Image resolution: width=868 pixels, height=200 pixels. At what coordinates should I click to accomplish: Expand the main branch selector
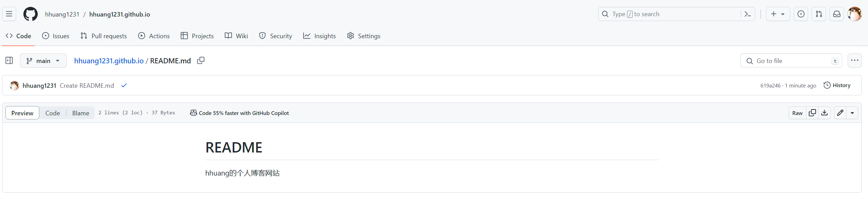[43, 61]
